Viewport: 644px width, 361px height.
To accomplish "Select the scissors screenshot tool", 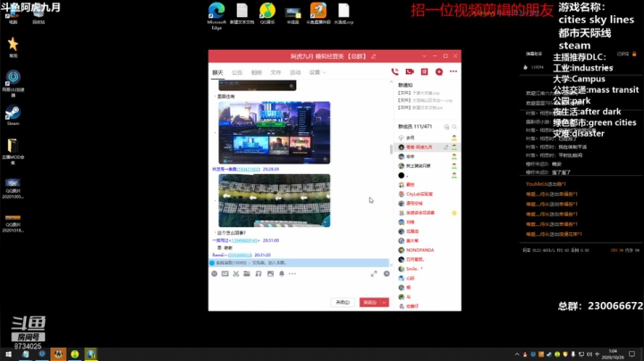I will (x=236, y=273).
